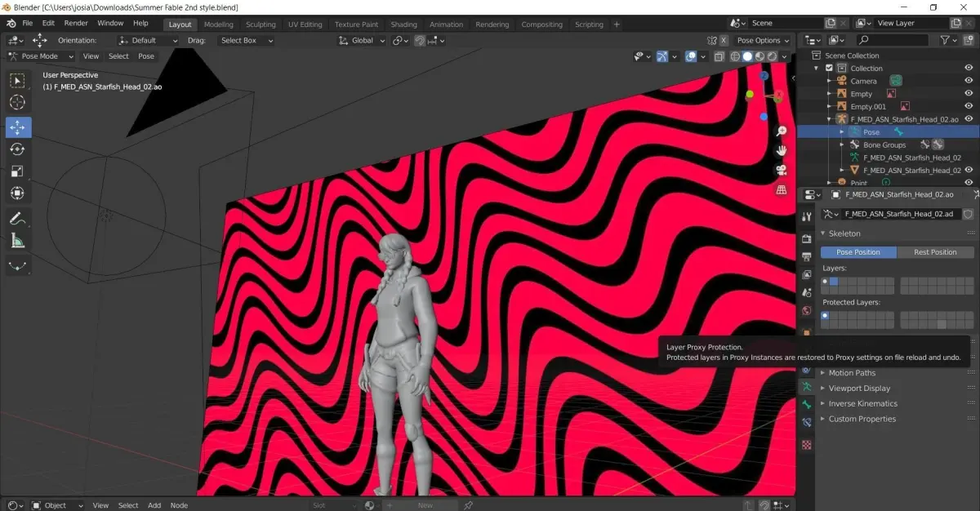This screenshot has height=511, width=980.
Task: Click the Scene name field
Action: [x=785, y=23]
